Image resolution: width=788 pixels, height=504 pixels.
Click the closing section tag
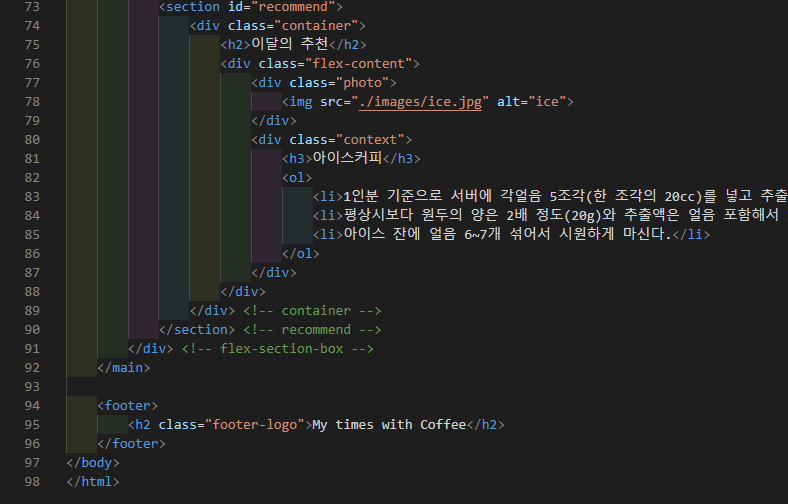coord(197,330)
